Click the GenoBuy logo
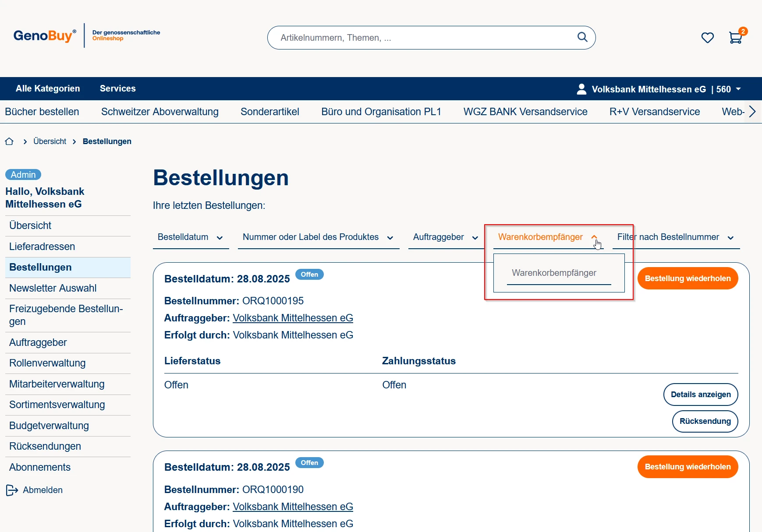 (45, 35)
